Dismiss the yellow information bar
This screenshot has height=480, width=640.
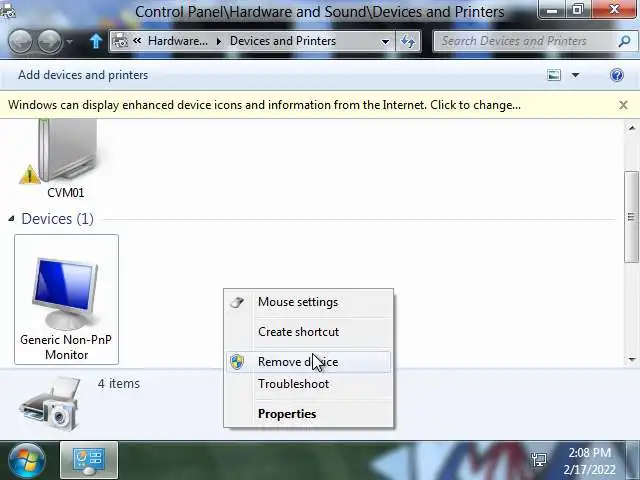click(x=623, y=105)
